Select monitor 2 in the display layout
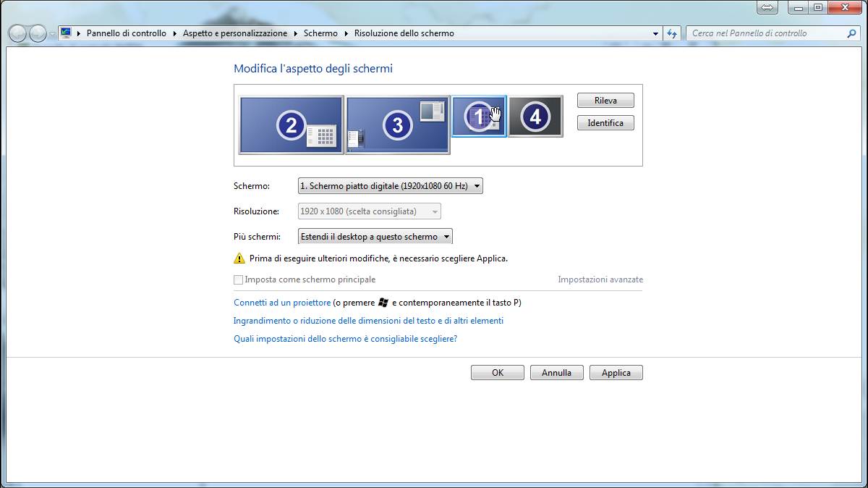The height and width of the screenshot is (488, 868). point(291,125)
